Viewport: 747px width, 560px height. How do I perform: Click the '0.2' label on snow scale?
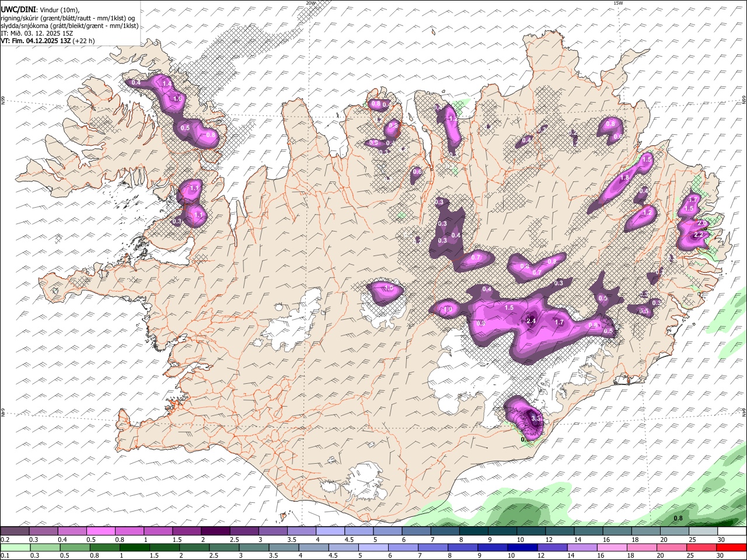pyautogui.click(x=5, y=540)
